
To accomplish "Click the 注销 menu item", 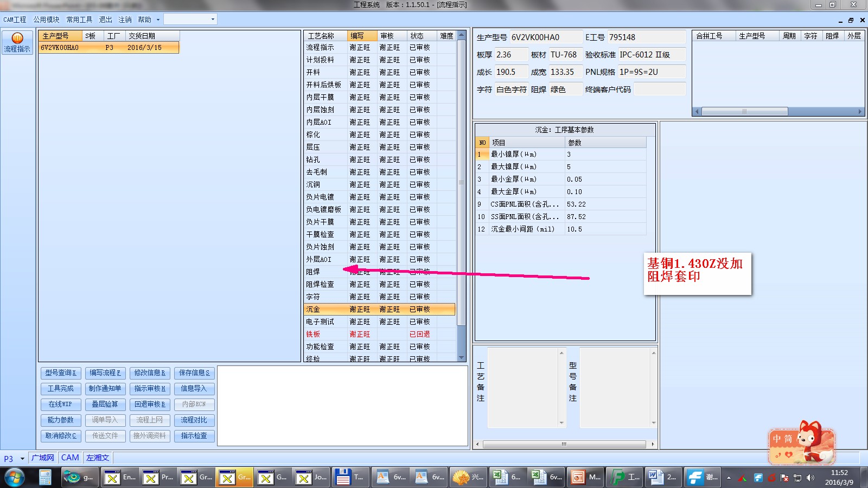I will (125, 20).
